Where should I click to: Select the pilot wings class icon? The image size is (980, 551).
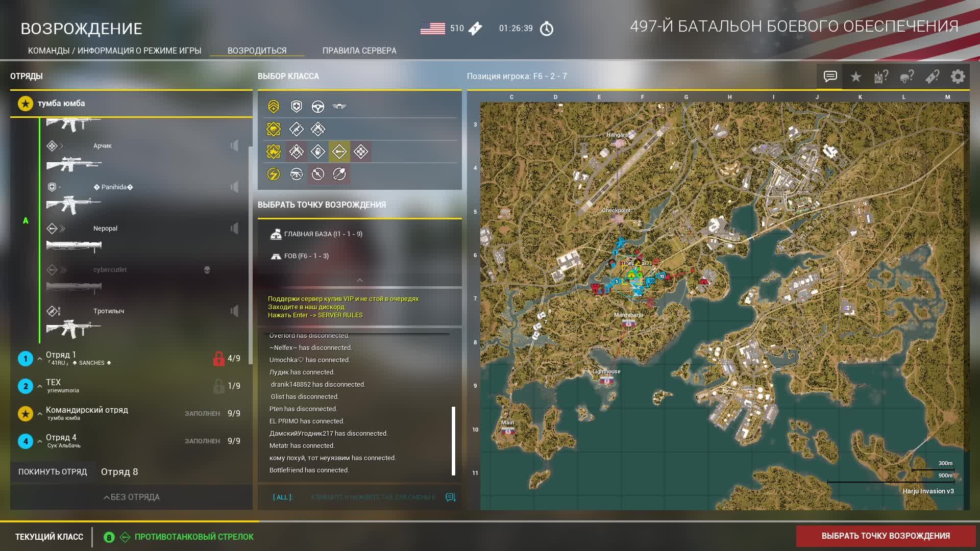click(x=339, y=106)
